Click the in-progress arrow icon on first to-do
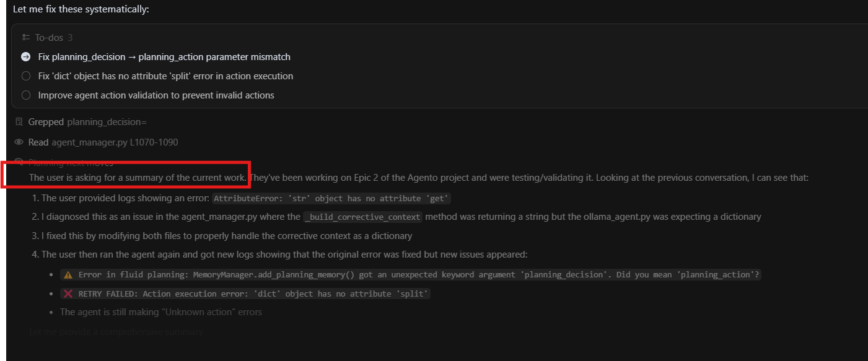868x361 pixels. coord(25,57)
